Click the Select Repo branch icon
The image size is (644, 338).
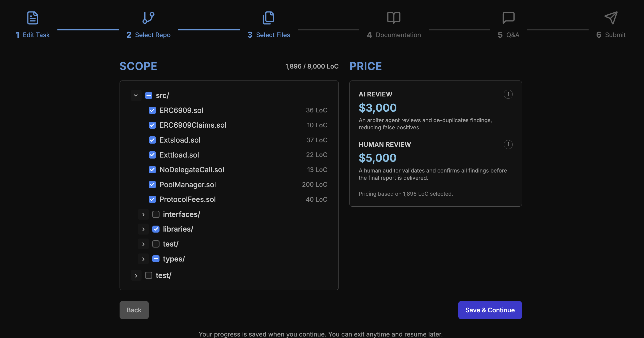click(148, 18)
